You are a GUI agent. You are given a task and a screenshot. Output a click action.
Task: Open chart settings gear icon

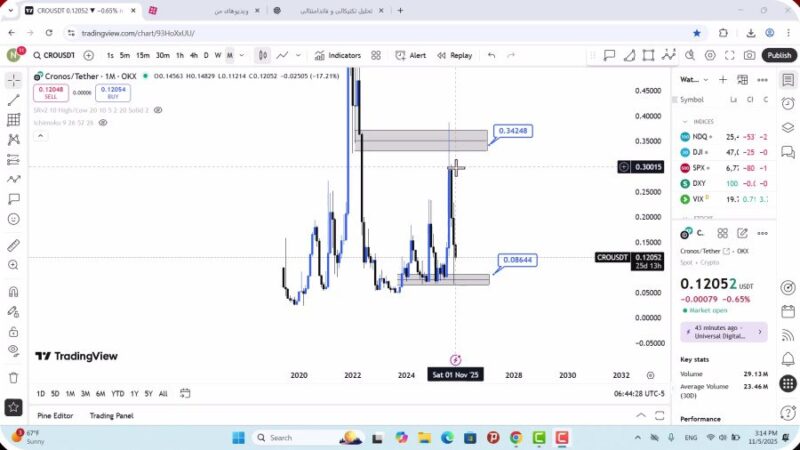click(x=711, y=56)
